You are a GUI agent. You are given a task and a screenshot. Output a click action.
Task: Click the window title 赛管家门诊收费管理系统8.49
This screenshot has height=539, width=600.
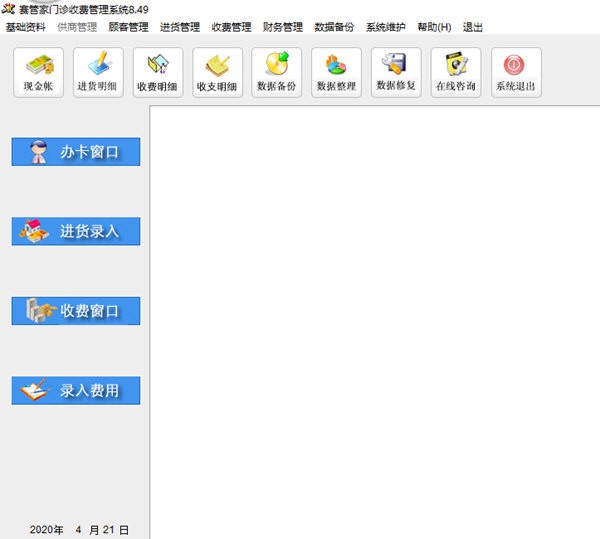84,9
